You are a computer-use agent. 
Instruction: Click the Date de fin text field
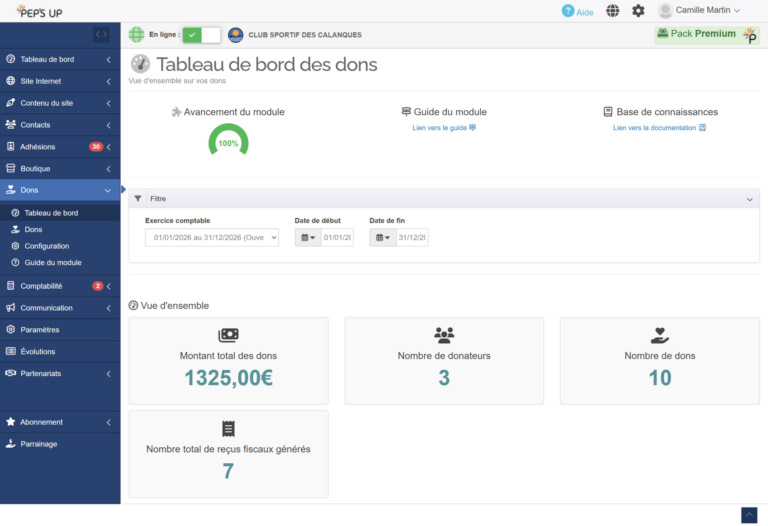412,238
